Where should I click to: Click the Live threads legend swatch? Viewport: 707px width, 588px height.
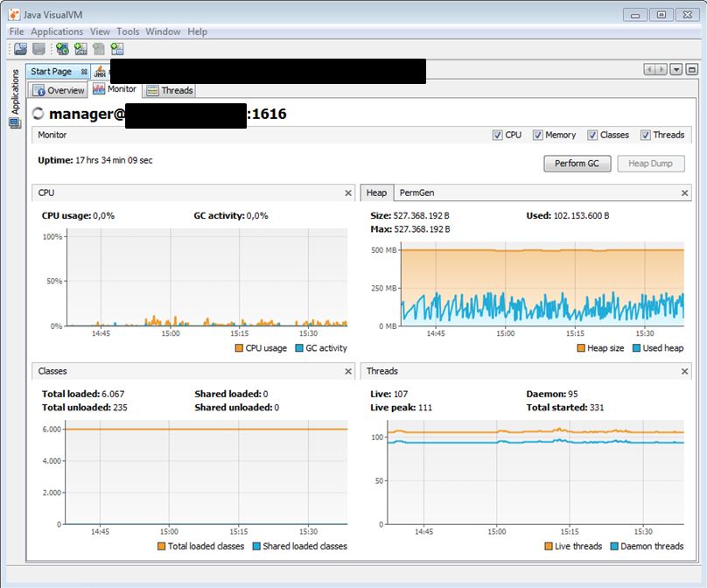(x=549, y=547)
